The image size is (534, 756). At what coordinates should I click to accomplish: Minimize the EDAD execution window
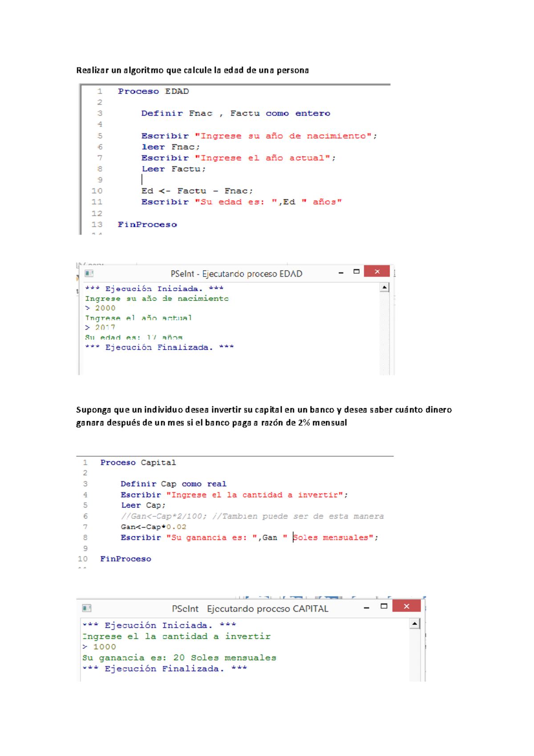coord(341,272)
